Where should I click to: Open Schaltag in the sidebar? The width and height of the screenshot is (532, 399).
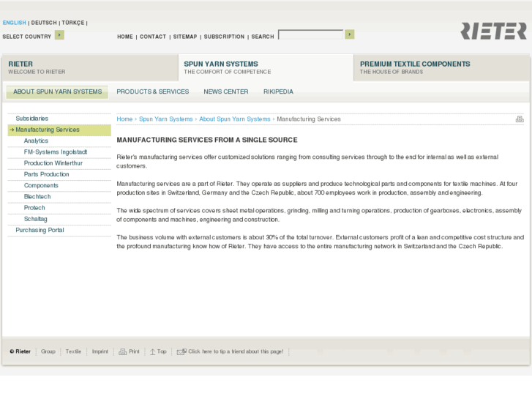click(59, 220)
